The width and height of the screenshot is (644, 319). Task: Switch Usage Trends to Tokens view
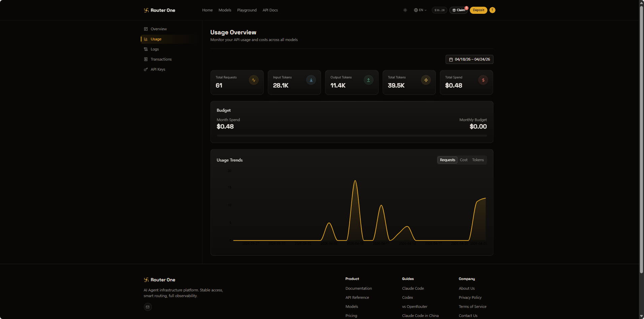point(478,160)
